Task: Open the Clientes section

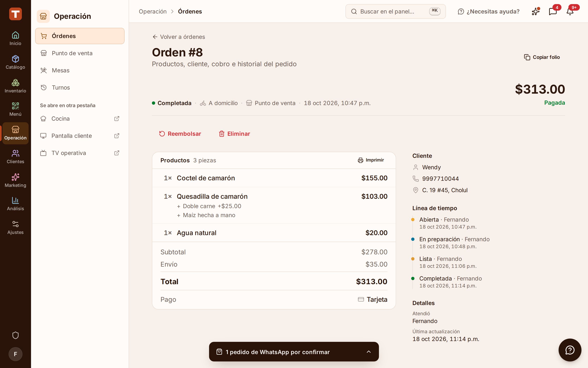Action: click(15, 157)
